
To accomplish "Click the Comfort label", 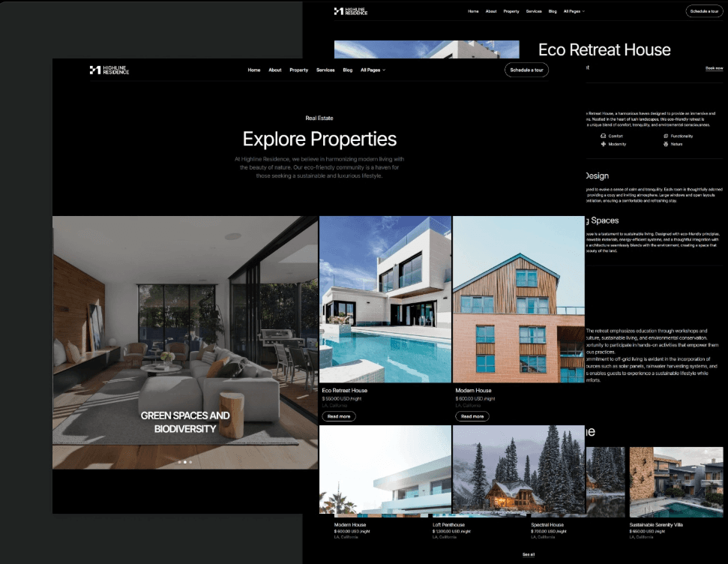I will (616, 136).
